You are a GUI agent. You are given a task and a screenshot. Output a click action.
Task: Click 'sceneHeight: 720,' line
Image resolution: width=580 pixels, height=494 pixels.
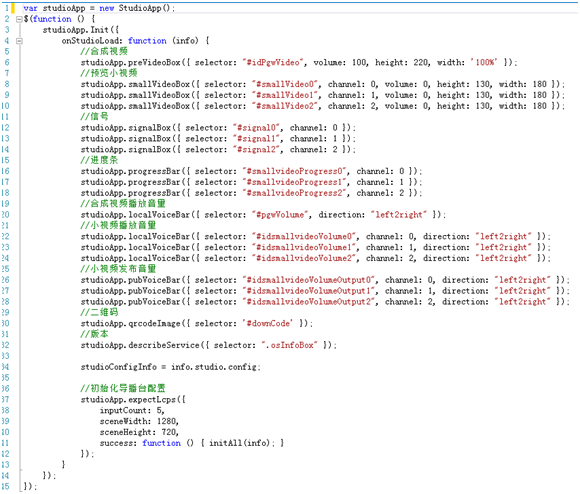pyautogui.click(x=139, y=432)
